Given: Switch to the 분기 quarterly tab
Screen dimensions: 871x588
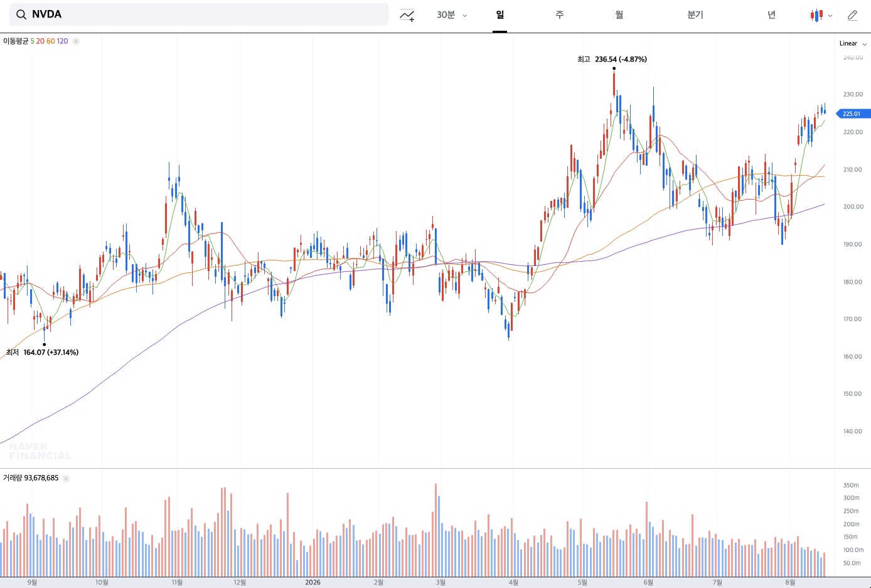Looking at the screenshot, I should tap(695, 15).
